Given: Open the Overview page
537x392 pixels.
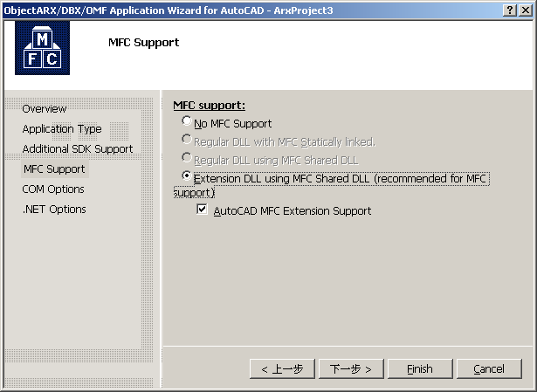Looking at the screenshot, I should (45, 109).
